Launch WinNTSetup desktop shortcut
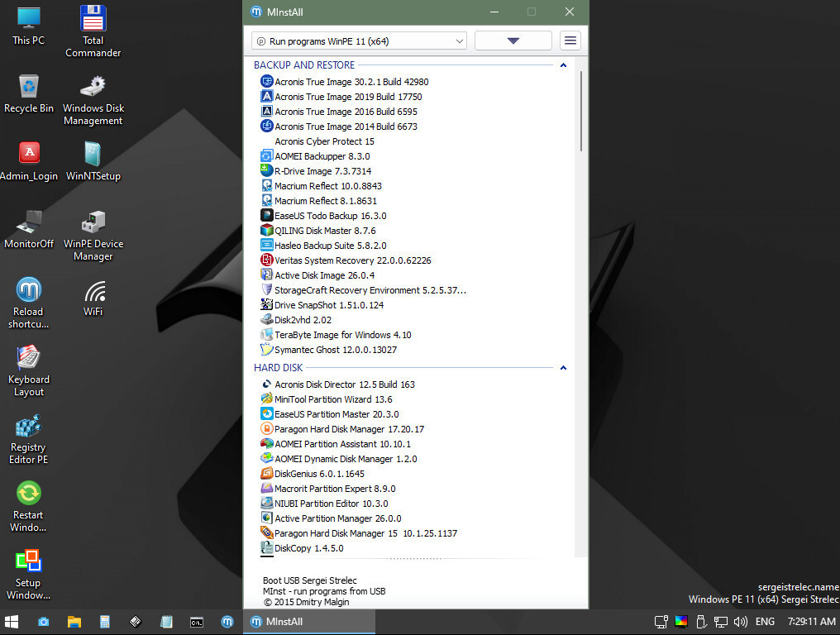Screen dimensions: 840x635 [x=93, y=161]
